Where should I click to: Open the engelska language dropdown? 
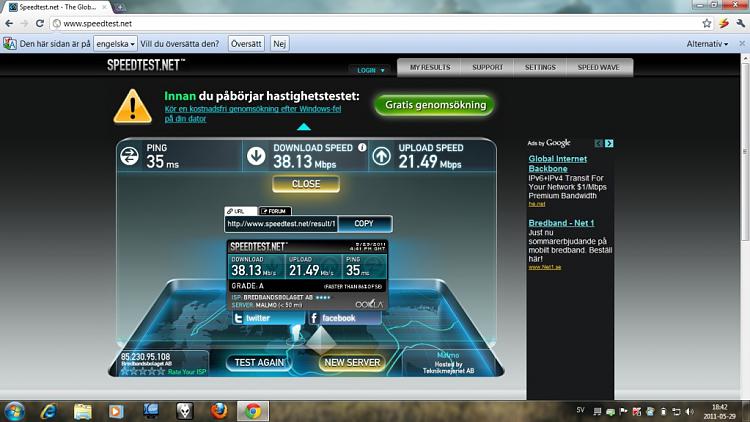[115, 44]
